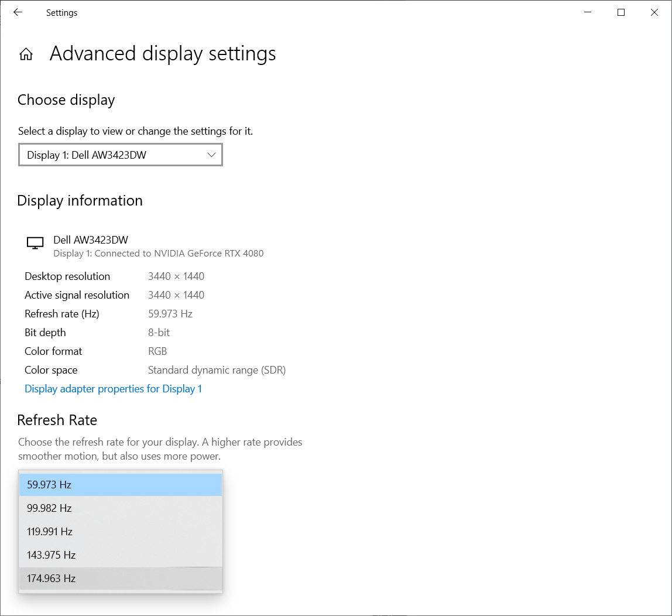Select 59.973 Hz refresh rate option
Viewport: 672px width, 616px height.
(x=121, y=485)
